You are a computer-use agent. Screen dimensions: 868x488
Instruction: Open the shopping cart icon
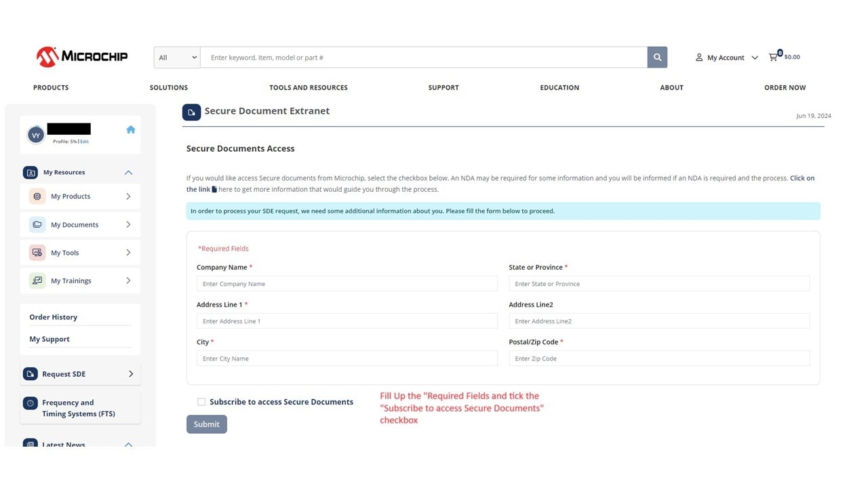[772, 57]
